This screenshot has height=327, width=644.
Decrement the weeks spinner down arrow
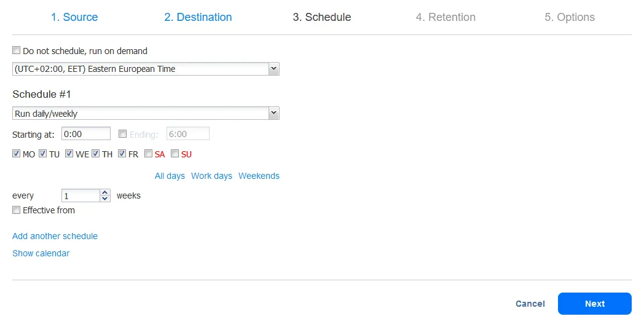pyautogui.click(x=104, y=199)
